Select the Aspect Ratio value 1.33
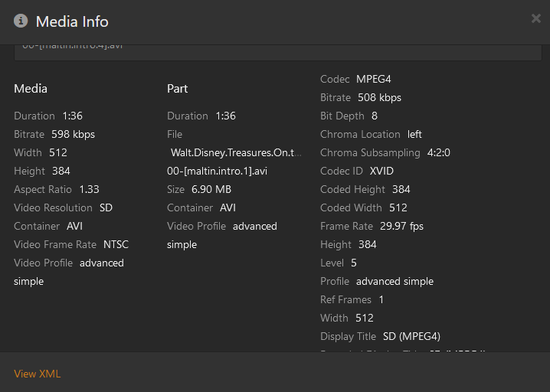 point(89,189)
